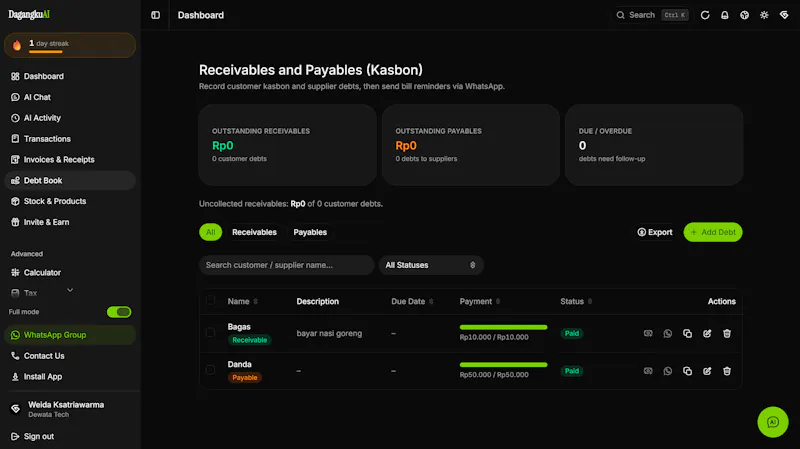This screenshot has width=800, height=449.
Task: Click Install App
Action: [x=70, y=377]
